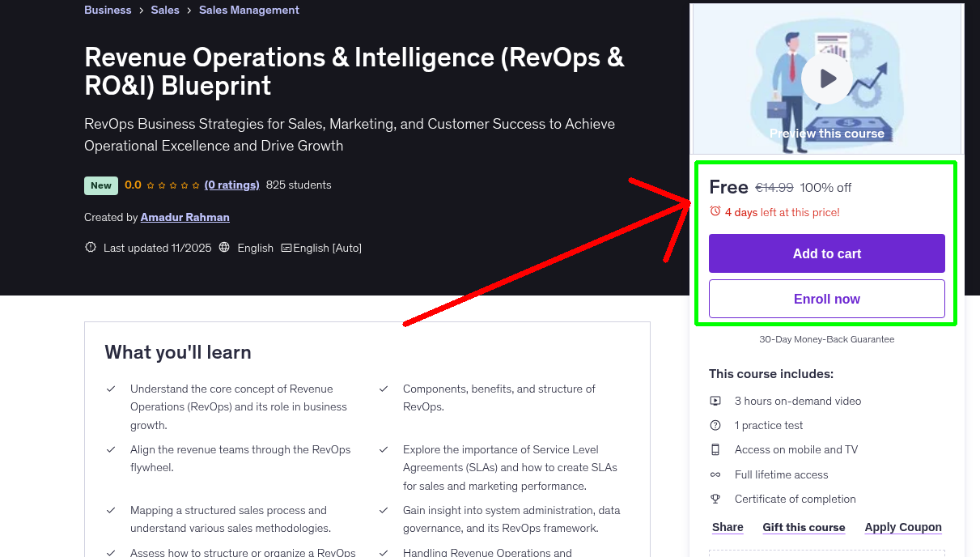The width and height of the screenshot is (980, 557).
Task: Click the certificate of completion icon
Action: tap(715, 499)
